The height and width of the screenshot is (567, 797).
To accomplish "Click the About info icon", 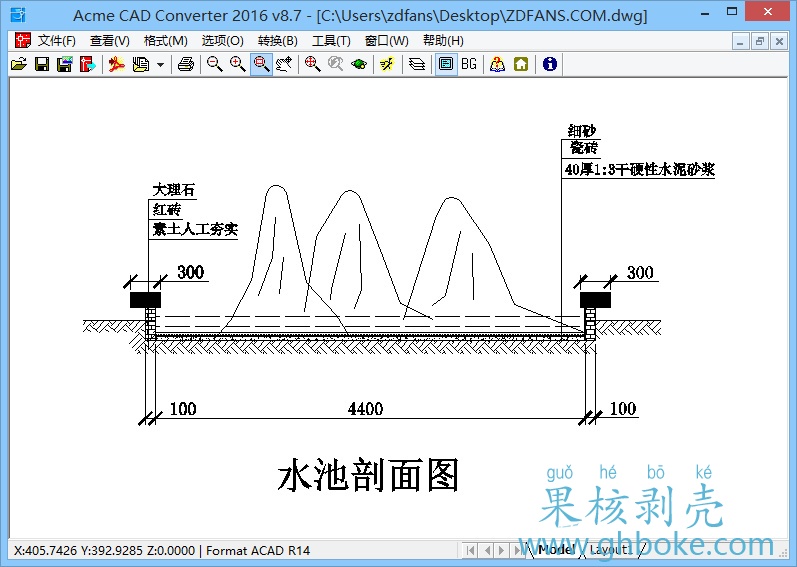I will coord(549,64).
